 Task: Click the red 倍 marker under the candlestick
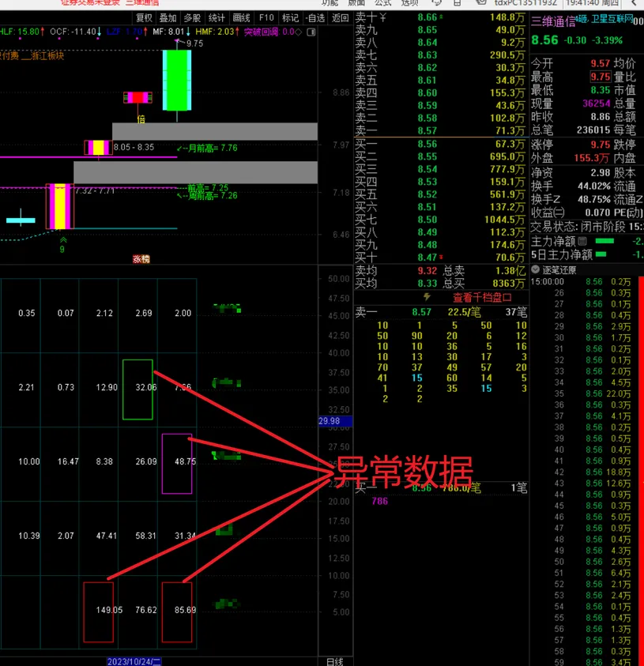[x=141, y=119]
